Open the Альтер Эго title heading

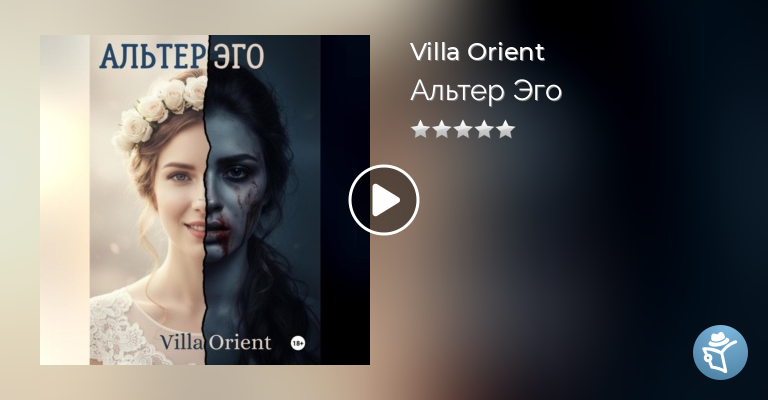pyautogui.click(x=486, y=91)
